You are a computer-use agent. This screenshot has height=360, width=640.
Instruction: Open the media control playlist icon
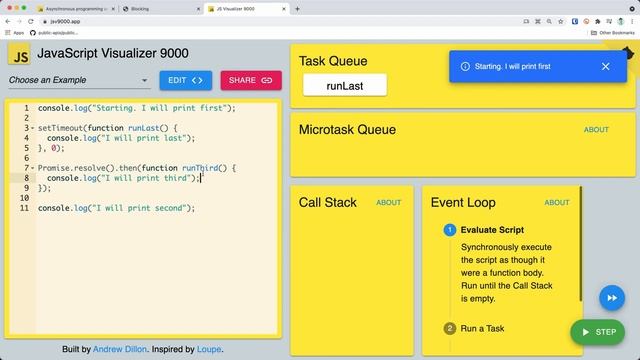click(609, 21)
